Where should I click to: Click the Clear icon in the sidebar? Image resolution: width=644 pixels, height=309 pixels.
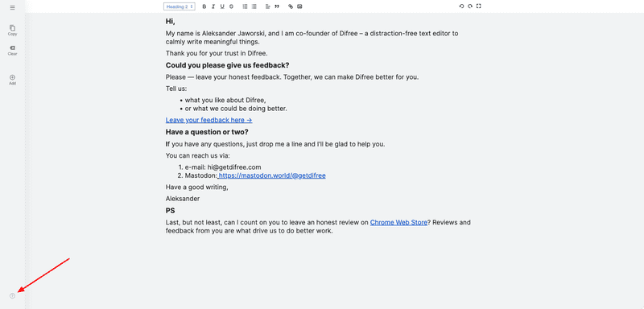click(12, 50)
